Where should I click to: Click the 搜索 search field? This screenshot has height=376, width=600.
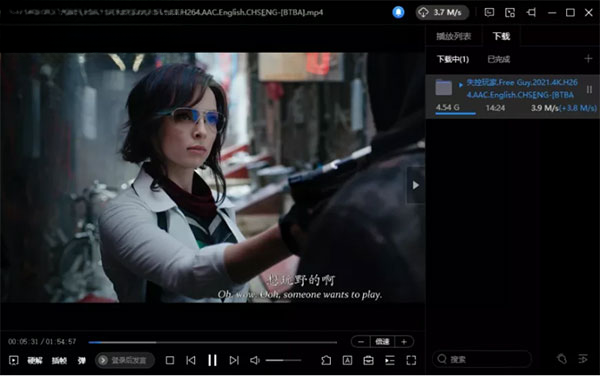point(482,359)
